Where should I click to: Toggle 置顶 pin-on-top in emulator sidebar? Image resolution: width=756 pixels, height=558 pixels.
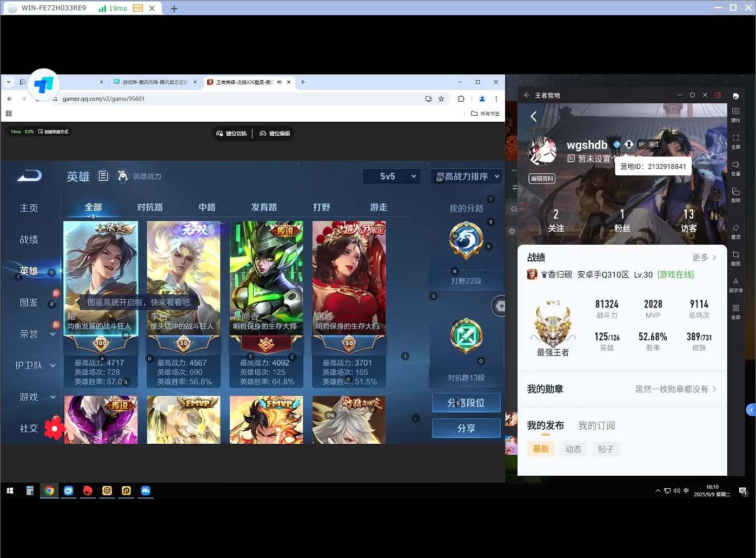click(x=735, y=232)
